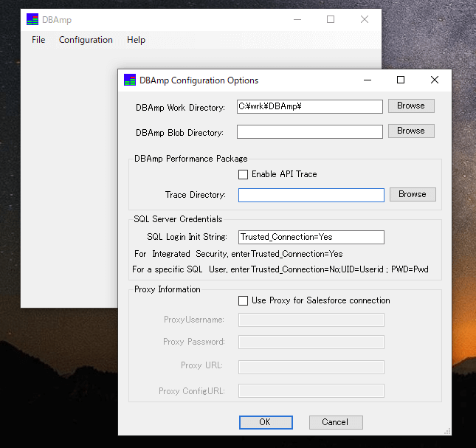The width and height of the screenshot is (476, 448).
Task: Focus the DBAmp Blob Directory field
Action: click(310, 131)
